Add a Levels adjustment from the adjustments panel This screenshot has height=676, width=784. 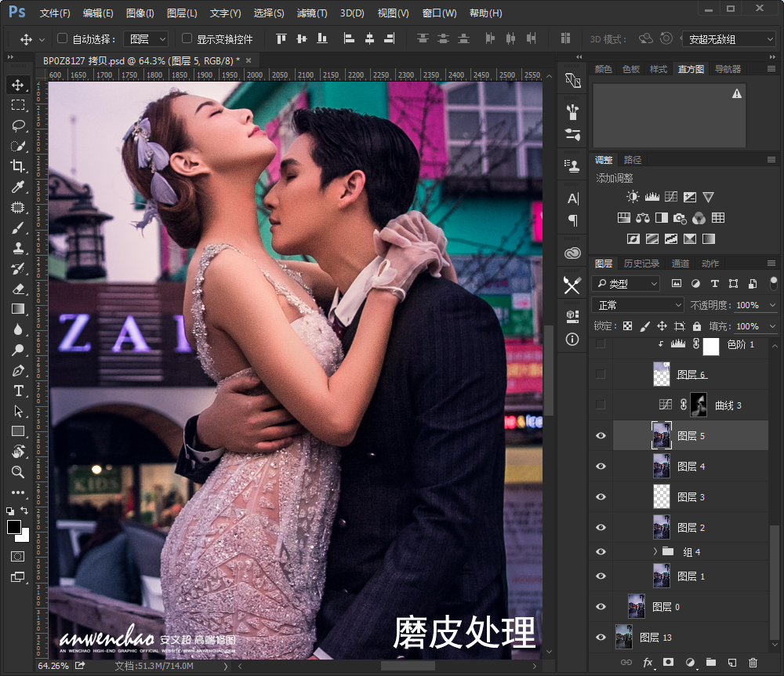(652, 197)
